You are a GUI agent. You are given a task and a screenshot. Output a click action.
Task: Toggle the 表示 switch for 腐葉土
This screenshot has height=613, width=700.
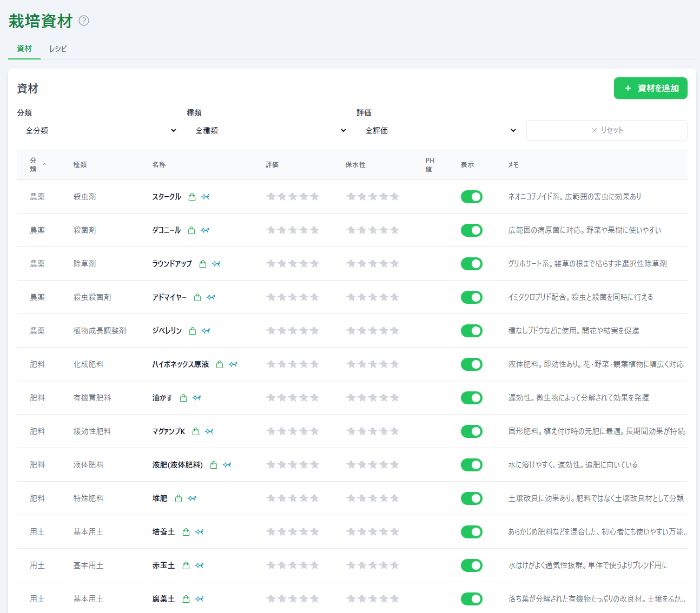coord(472,599)
